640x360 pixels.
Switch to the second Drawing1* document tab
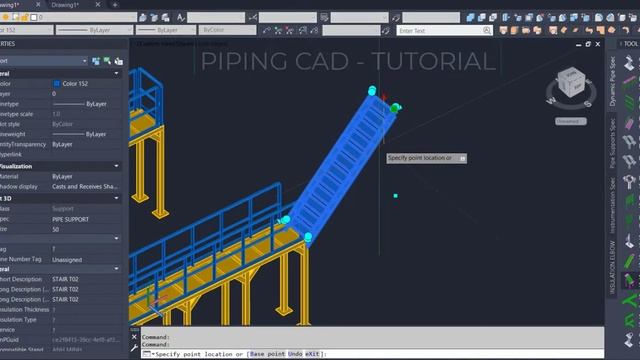pos(65,5)
